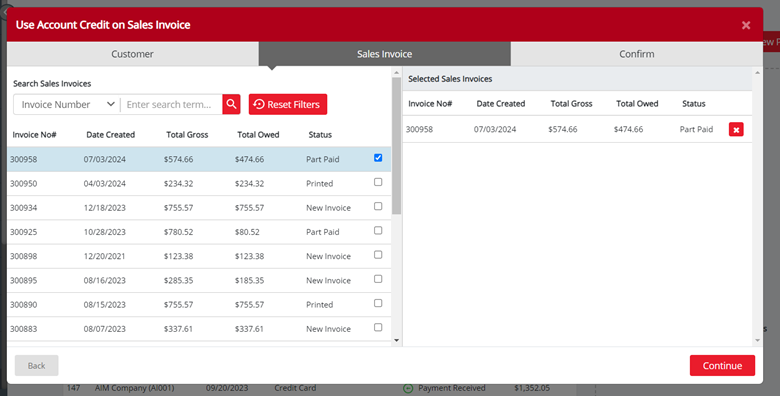Image resolution: width=780 pixels, height=396 pixels.
Task: Click the invoice list vertical scrollbar thumb
Action: click(396, 146)
